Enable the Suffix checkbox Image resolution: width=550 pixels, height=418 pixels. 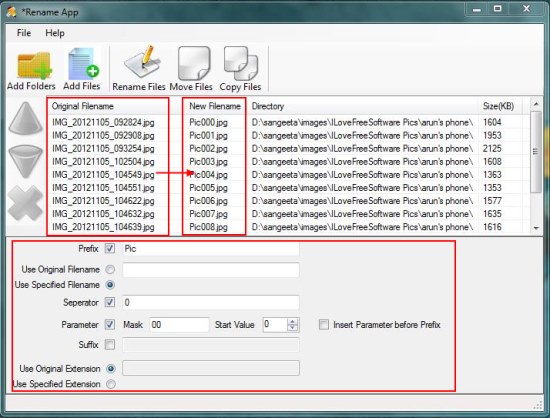(x=110, y=345)
